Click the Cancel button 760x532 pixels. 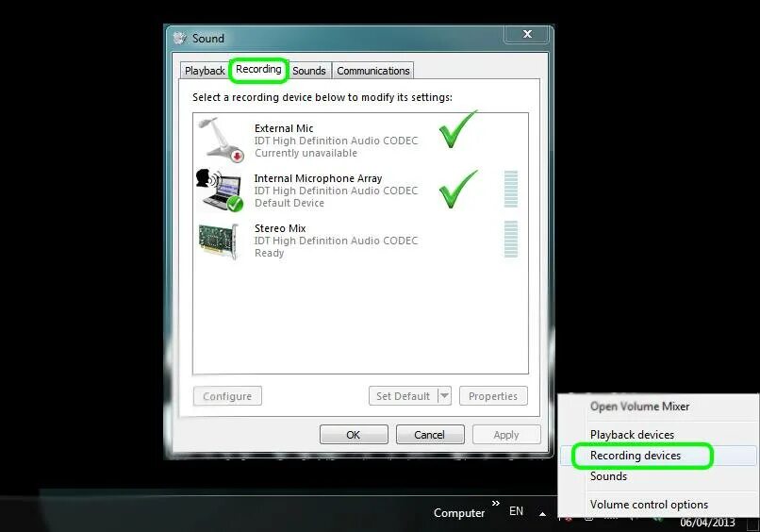click(x=429, y=435)
